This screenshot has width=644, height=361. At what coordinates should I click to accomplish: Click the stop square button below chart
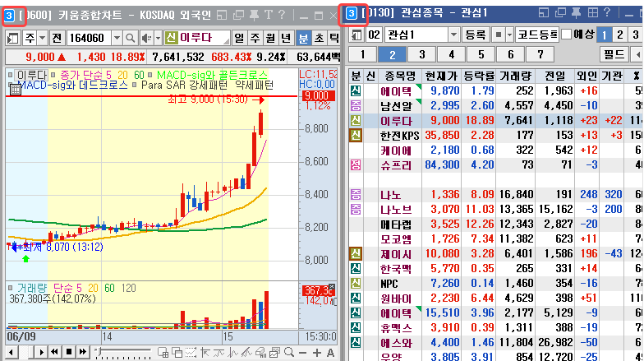69,352
